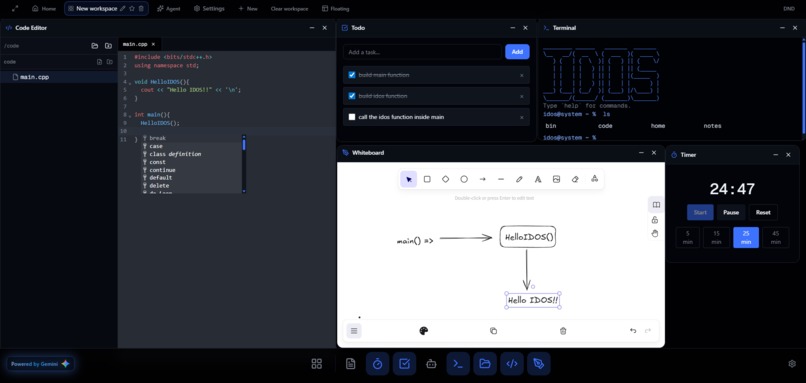Create new file in code folder
Viewport: 806px width, 383px height.
click(100, 62)
